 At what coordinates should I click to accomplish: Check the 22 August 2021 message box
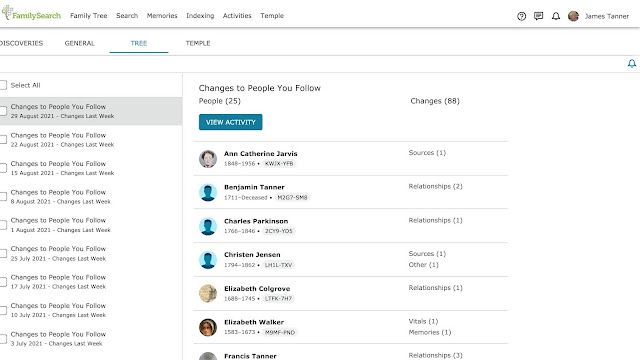[3, 139]
